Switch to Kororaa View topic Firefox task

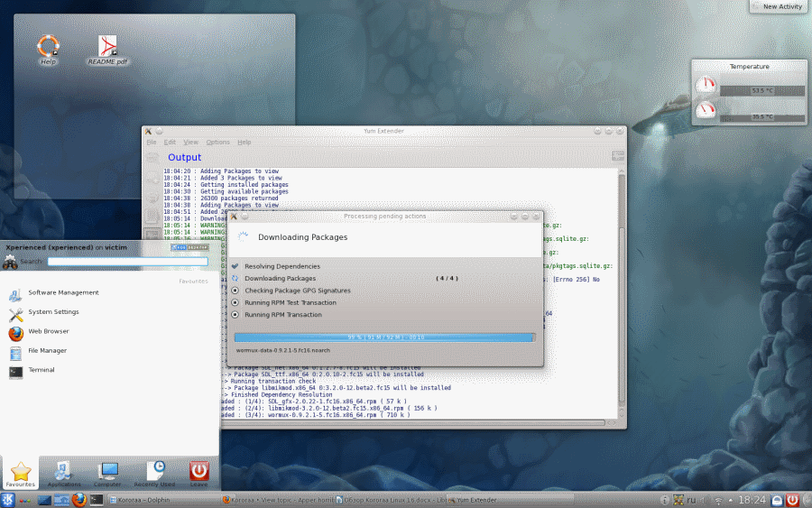pyautogui.click(x=278, y=500)
